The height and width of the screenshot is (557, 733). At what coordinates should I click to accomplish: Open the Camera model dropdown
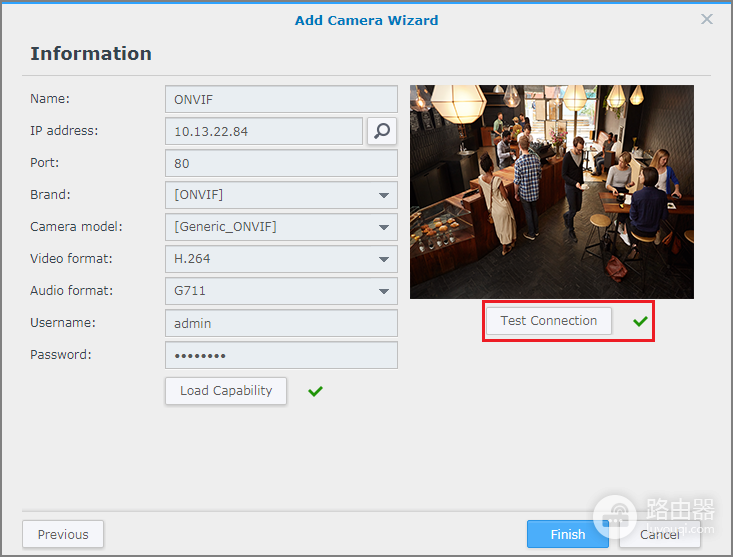pos(281,227)
